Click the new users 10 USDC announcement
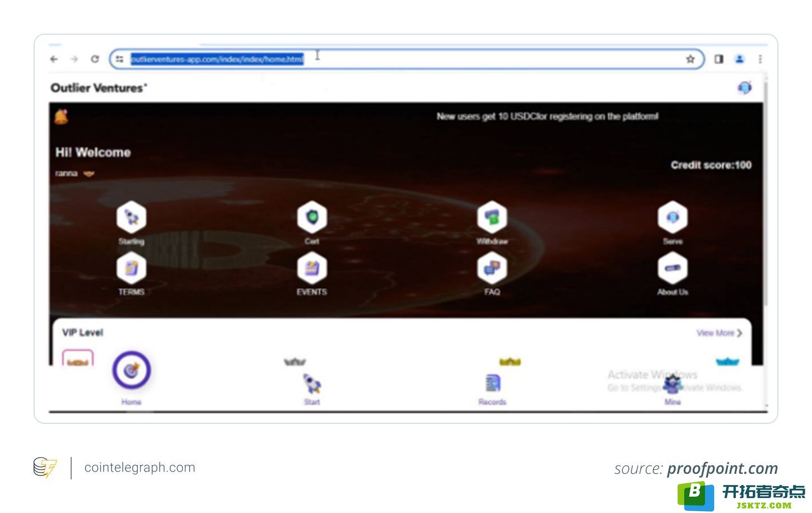812x513 pixels. (548, 116)
